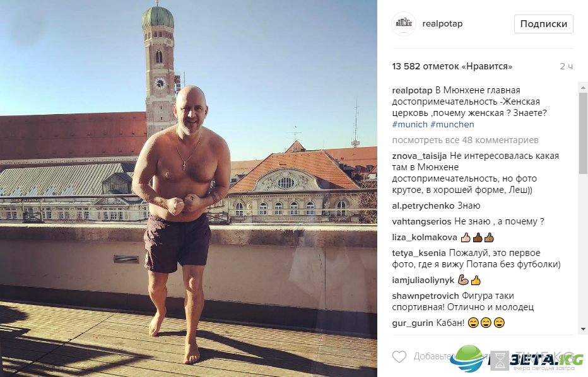Show the 13 582 likes list
Viewport: 588px width, 377px height.
point(452,66)
